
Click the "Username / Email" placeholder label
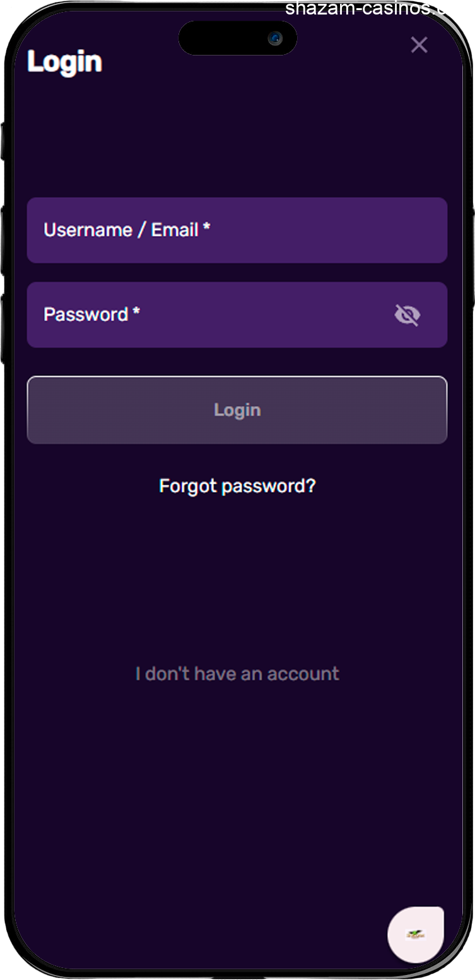pos(121,230)
